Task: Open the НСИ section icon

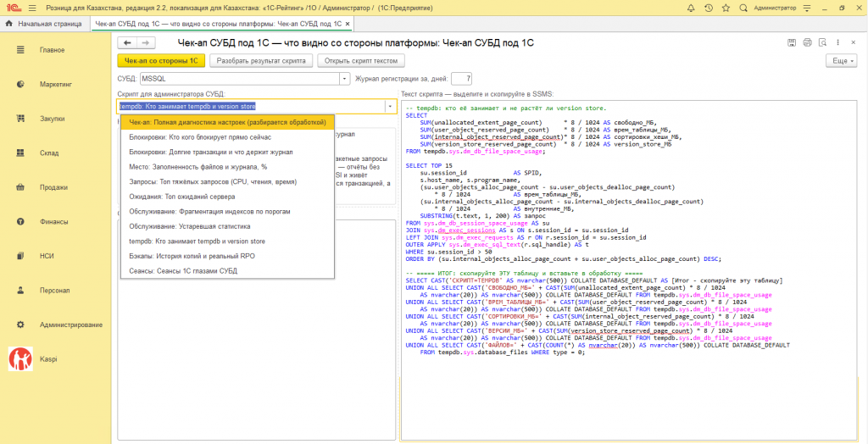Action: [x=20, y=256]
